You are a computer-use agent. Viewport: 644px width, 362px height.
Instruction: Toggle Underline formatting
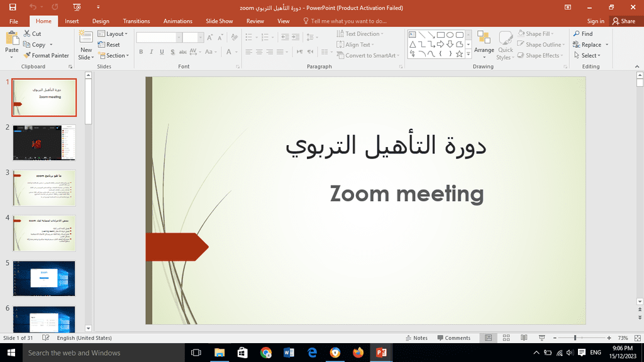point(162,52)
